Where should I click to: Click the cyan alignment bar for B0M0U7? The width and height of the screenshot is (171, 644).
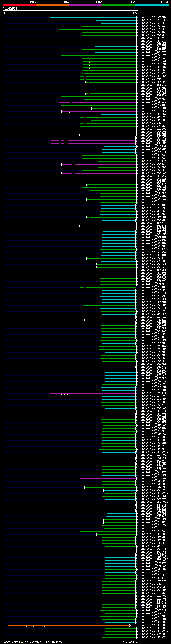[94, 17]
